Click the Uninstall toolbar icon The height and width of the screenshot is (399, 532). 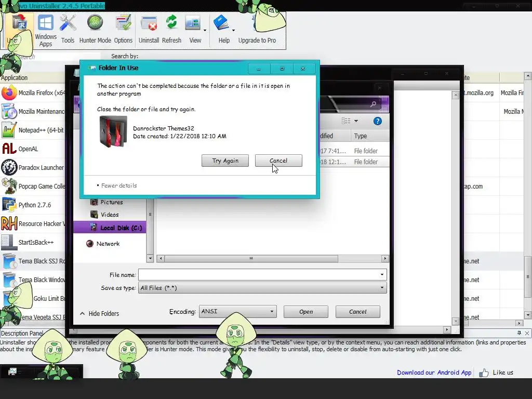(x=149, y=30)
